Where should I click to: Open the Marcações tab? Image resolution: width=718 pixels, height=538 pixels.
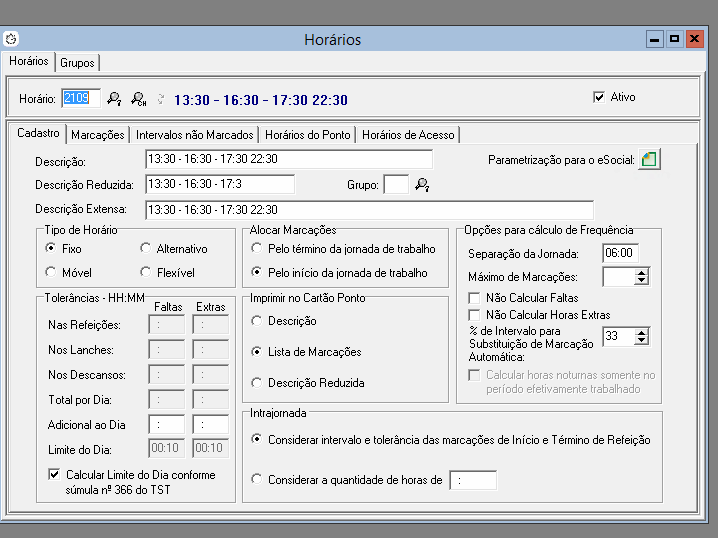tap(98, 134)
